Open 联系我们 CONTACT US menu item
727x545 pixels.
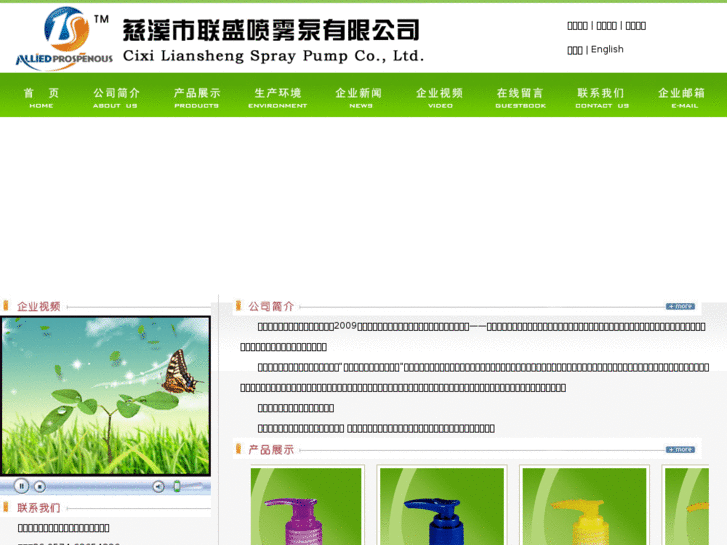click(601, 98)
